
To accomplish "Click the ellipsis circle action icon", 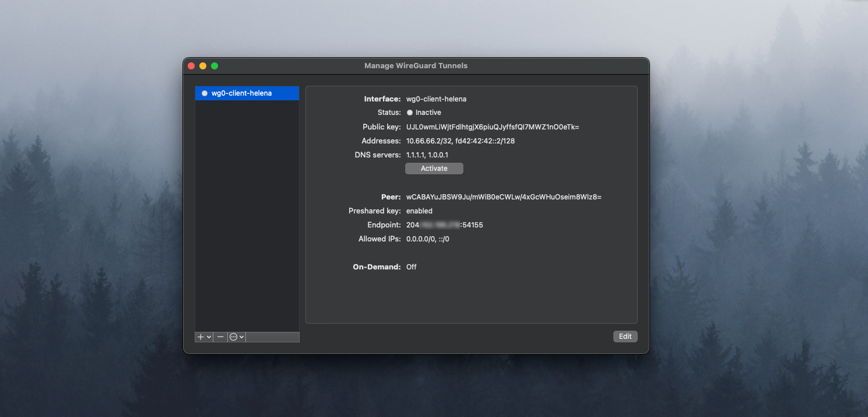I will click(233, 337).
